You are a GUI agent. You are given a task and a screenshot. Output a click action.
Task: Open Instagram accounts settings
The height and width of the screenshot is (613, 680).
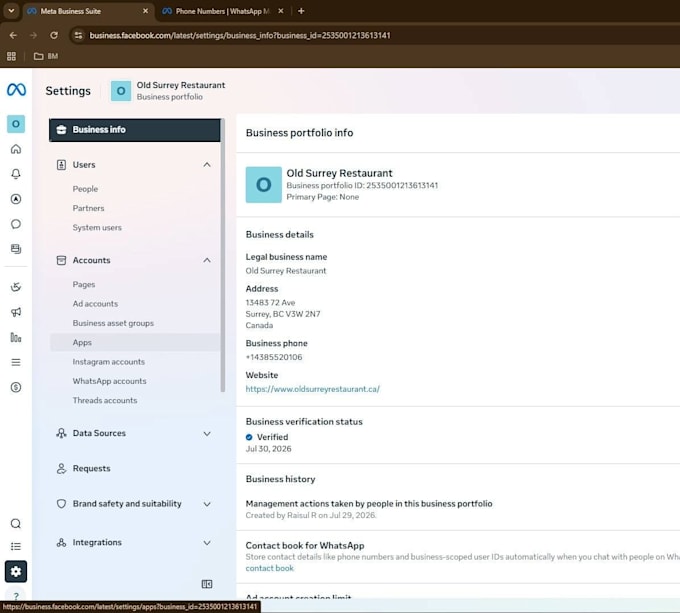tap(109, 362)
